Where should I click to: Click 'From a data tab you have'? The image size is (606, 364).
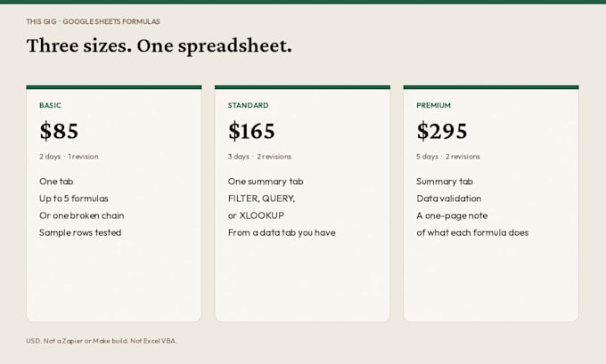282,232
